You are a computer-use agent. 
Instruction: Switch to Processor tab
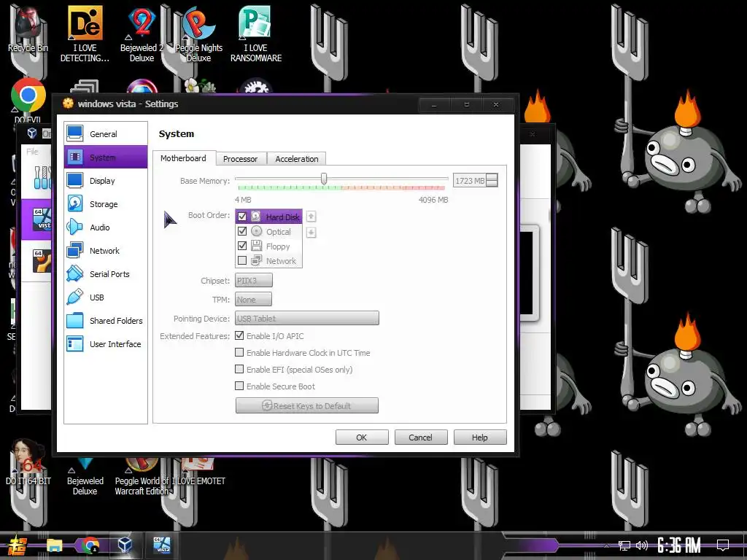[x=240, y=159]
